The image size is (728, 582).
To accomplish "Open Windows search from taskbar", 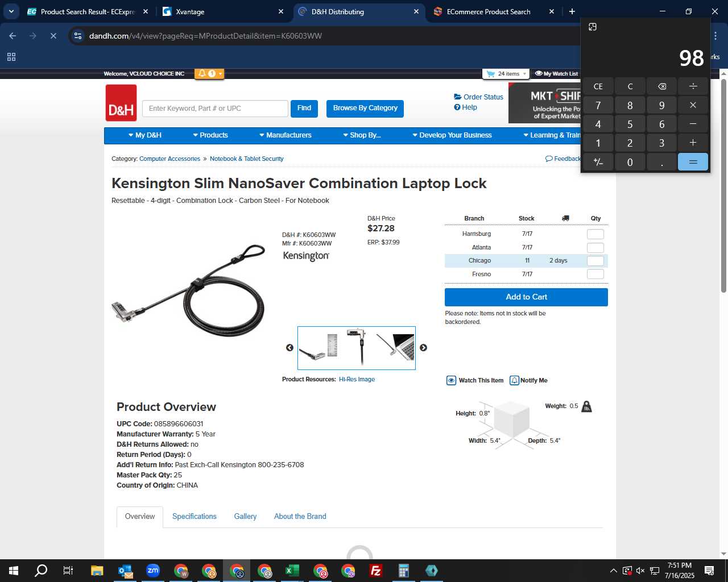I will pos(41,571).
